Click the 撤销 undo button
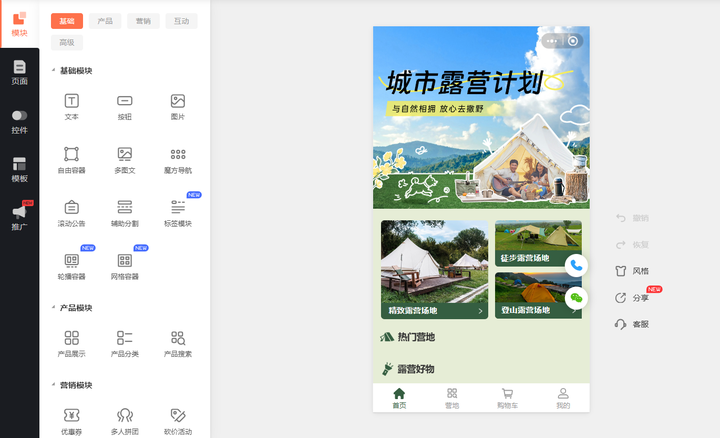The width and height of the screenshot is (720, 438). (632, 218)
